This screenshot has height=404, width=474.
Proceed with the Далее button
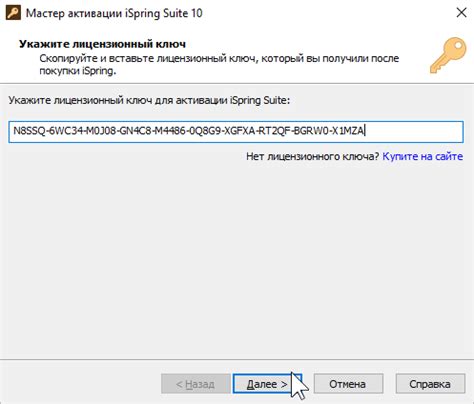[x=267, y=384]
